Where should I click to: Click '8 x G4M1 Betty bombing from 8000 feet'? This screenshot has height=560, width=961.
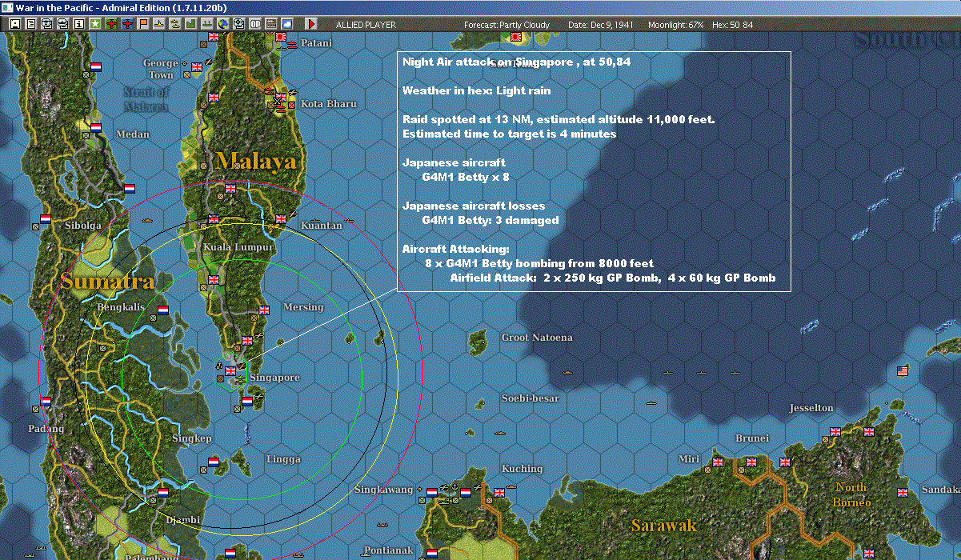point(539,264)
